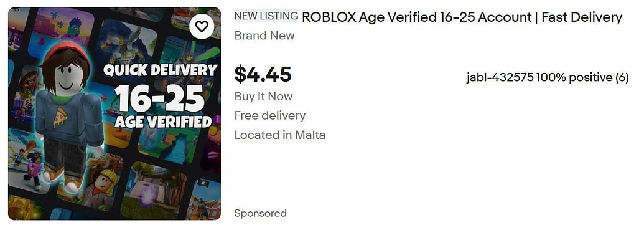
Task: Click the AGE VERIFIED text on image
Action: [163, 122]
